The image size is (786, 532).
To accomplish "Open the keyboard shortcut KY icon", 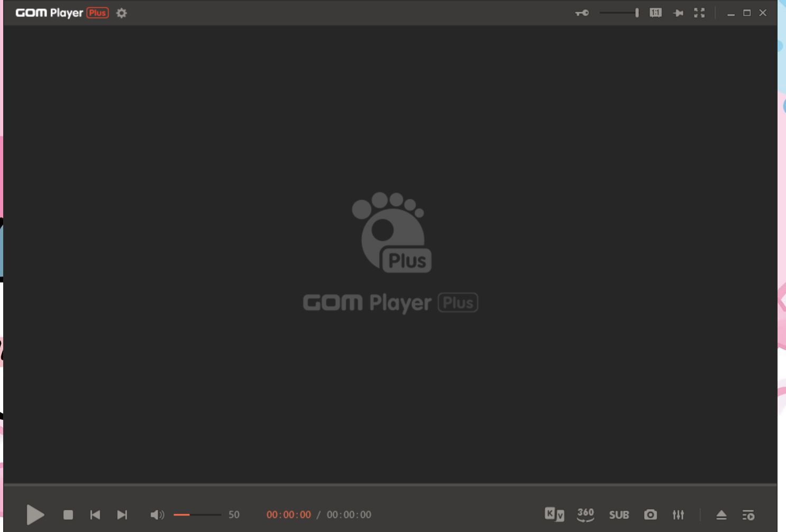I will [554, 514].
